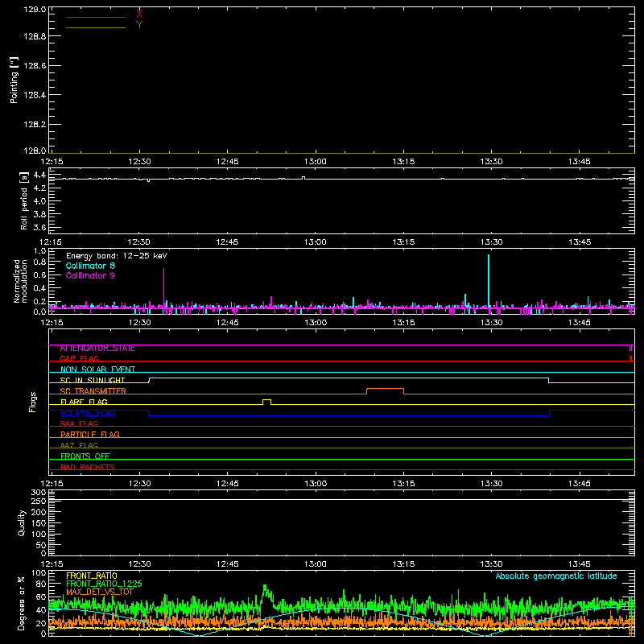Click the Flags axis title

(x=32, y=402)
